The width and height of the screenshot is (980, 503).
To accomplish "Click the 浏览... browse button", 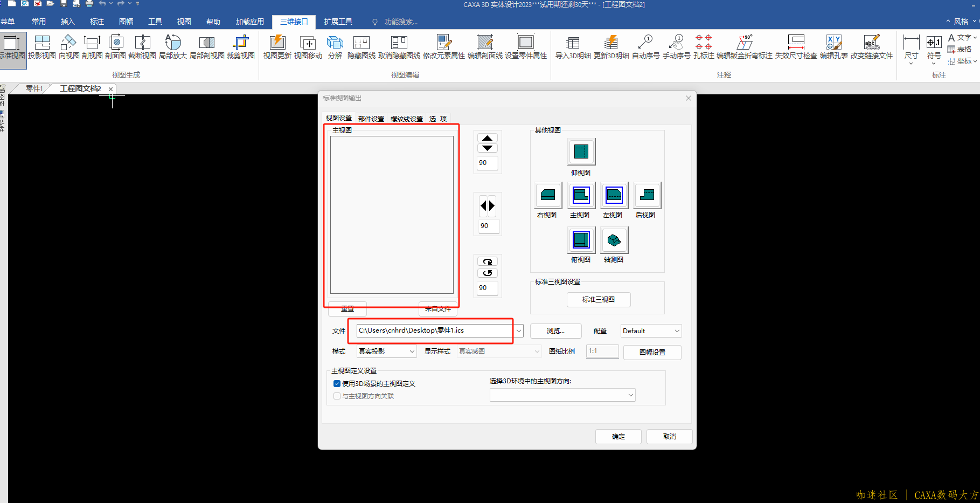I will 556,331.
